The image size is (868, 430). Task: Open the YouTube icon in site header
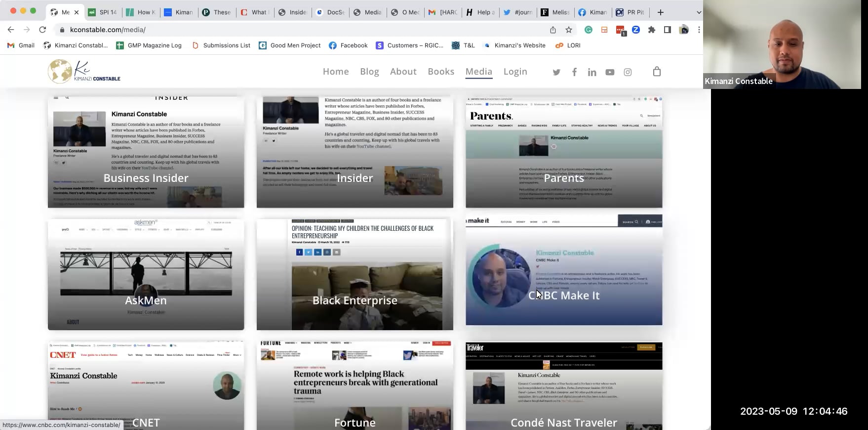point(610,72)
